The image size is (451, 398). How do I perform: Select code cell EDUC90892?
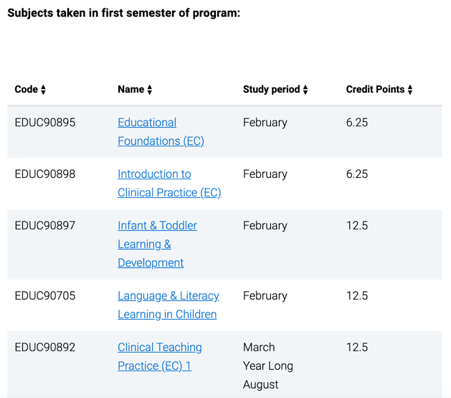point(45,347)
